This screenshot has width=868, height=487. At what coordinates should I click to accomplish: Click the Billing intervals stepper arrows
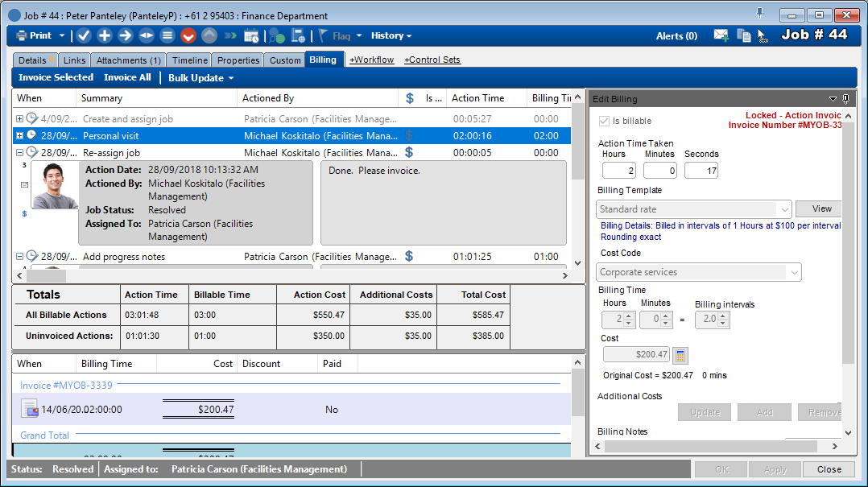[723, 320]
